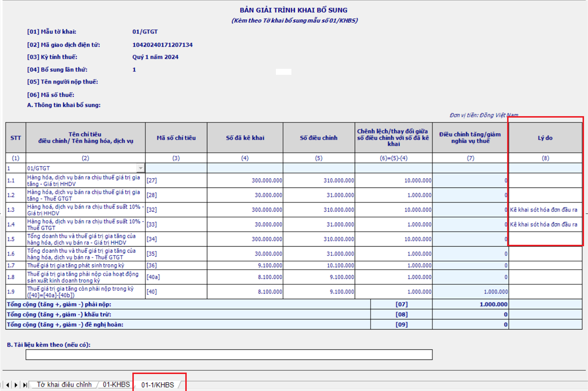588x391 pixels.
Task: Click indicator code [33]
Action: 152,225
